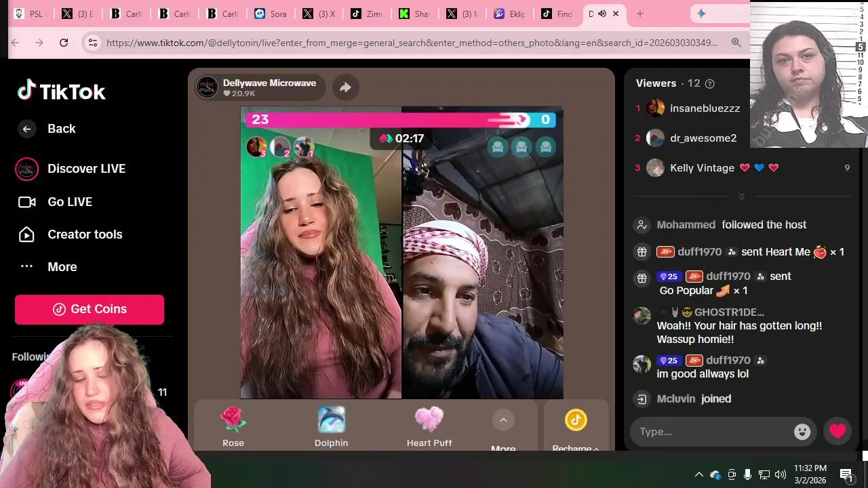Go back with browser back arrow
This screenshot has width=868, height=488.
(x=15, y=43)
